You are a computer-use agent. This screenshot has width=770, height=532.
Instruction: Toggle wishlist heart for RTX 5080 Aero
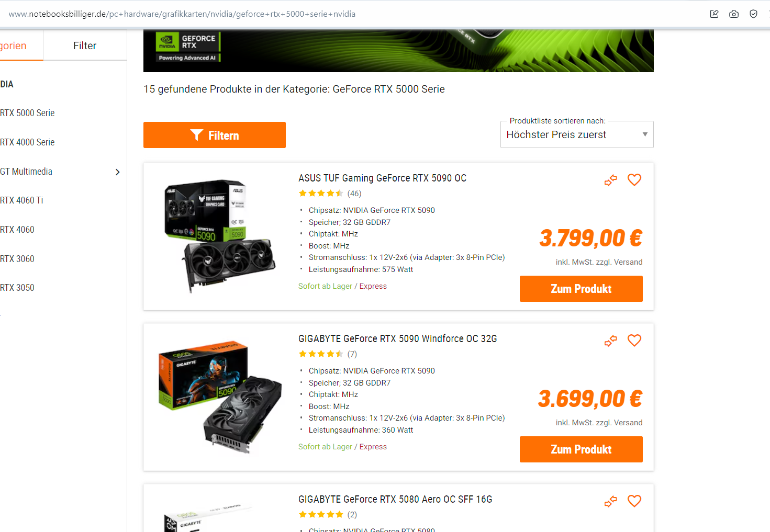[634, 501]
